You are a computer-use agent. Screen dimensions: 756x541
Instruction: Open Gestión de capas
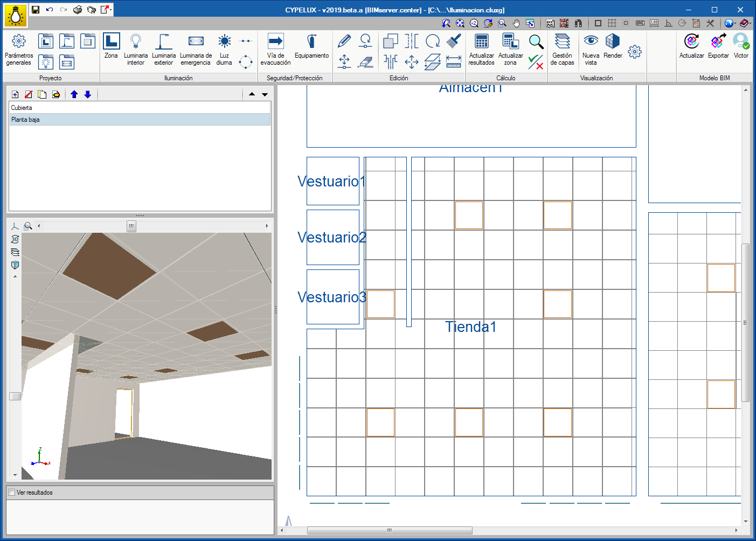click(x=562, y=50)
